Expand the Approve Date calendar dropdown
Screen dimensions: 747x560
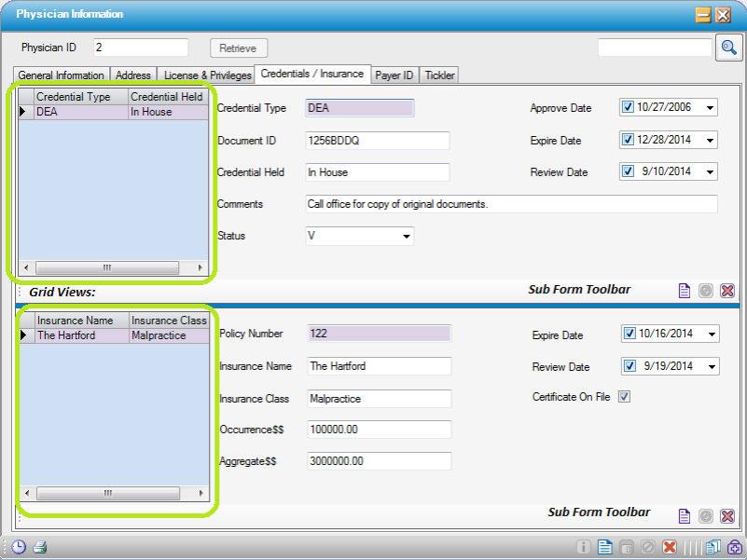tap(711, 107)
